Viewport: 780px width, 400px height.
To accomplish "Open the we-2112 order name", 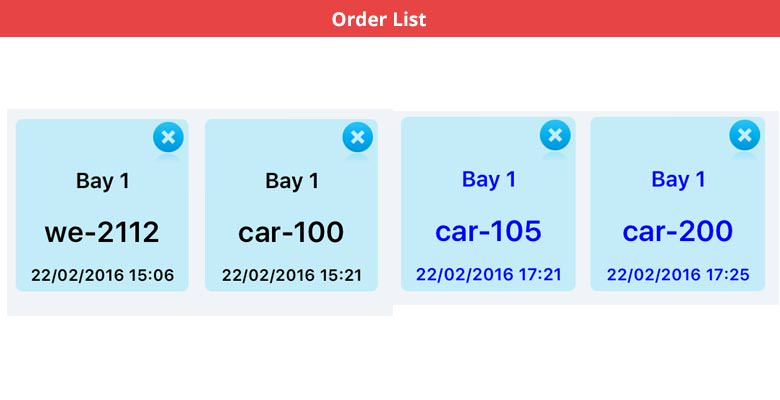I will 102,232.
